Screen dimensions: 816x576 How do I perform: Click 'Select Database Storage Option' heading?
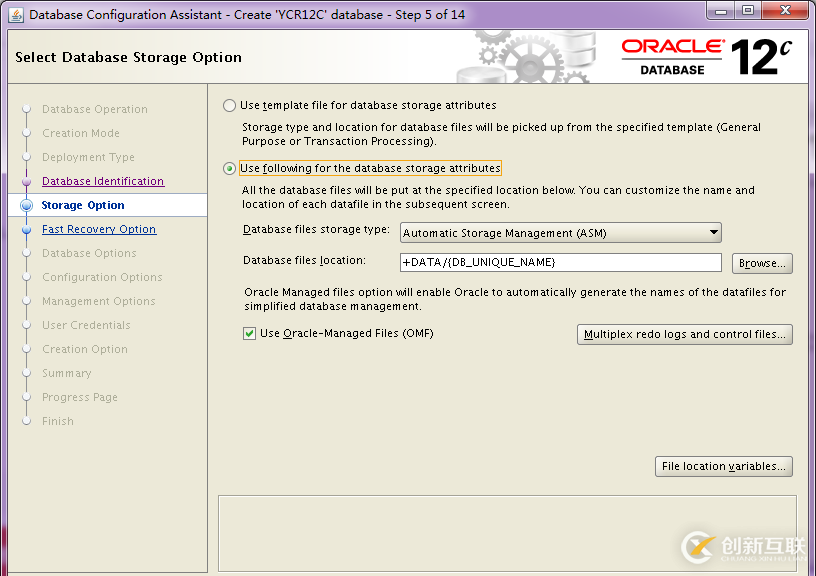click(128, 57)
